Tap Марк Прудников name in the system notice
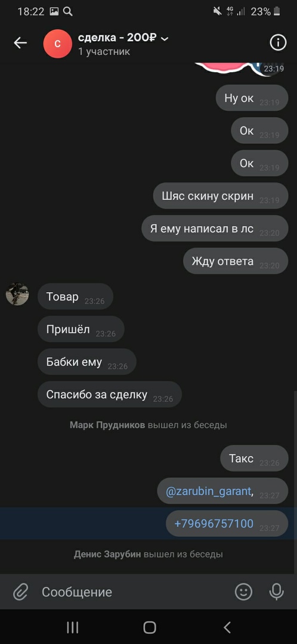The height and width of the screenshot is (644, 297). [x=107, y=425]
